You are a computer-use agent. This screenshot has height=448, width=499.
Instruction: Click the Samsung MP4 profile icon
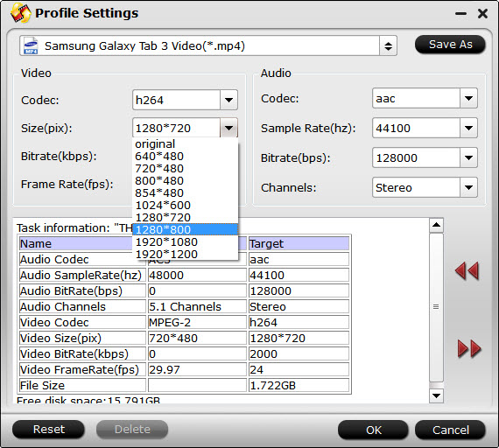point(31,46)
